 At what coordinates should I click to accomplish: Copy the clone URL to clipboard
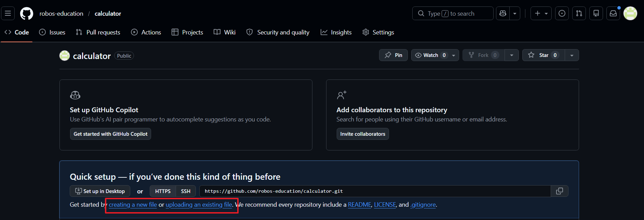click(560, 191)
